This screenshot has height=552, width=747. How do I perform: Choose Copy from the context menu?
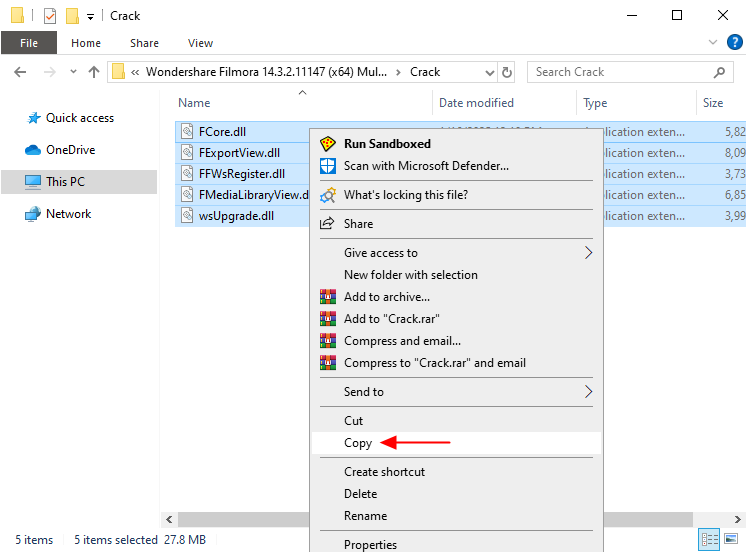point(358,443)
